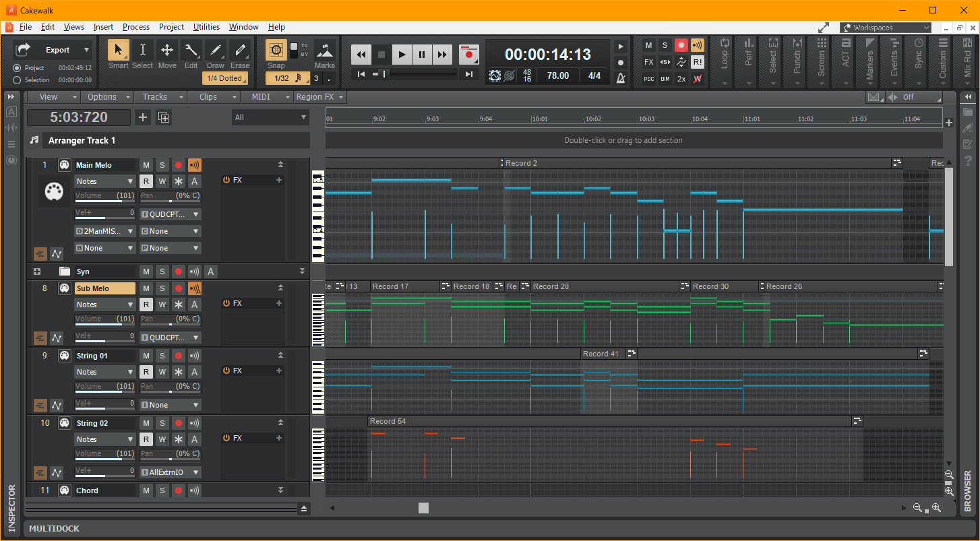Click the 1/32 snap resolution value

click(288, 78)
